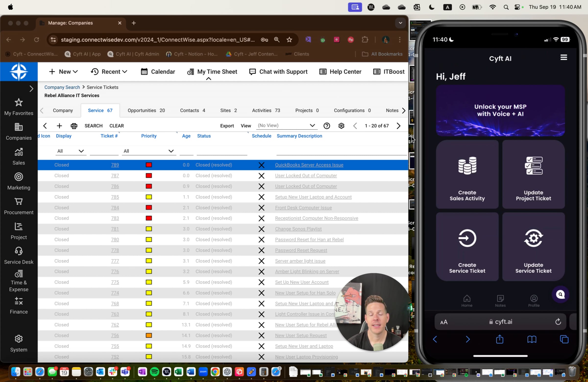Go to next page of tickets
Viewport: 588px width, 382px height.
[398, 126]
